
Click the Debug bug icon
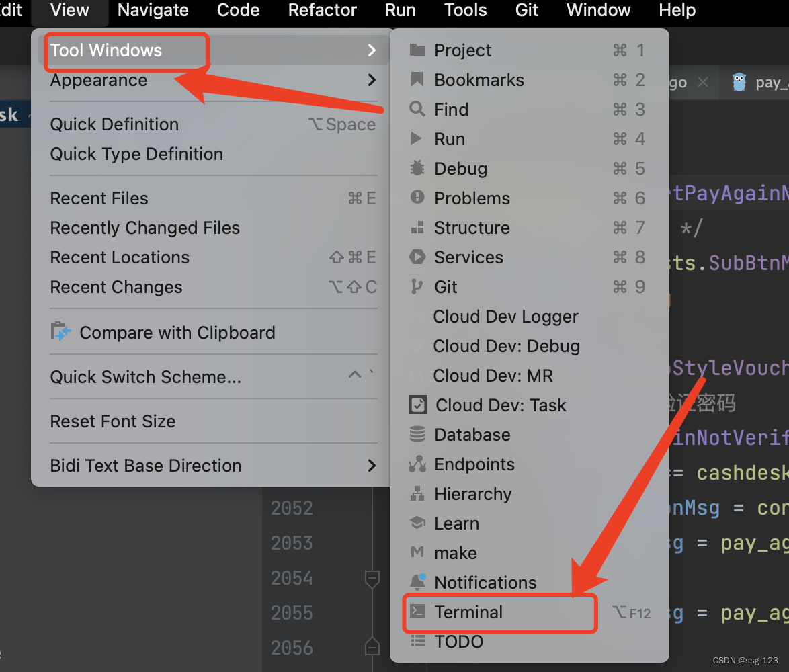[x=417, y=168]
